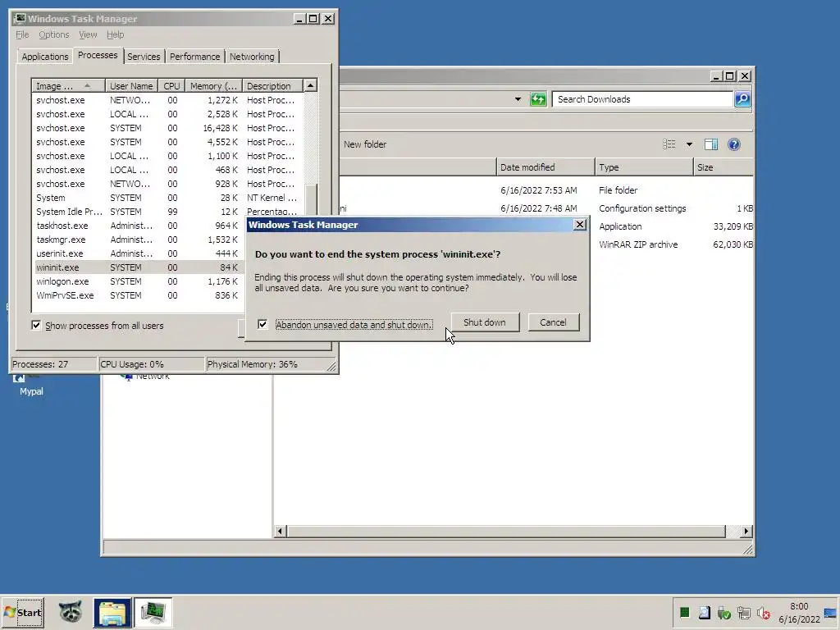
Task: Click the show desktop icon in tray
Action: 830,613
